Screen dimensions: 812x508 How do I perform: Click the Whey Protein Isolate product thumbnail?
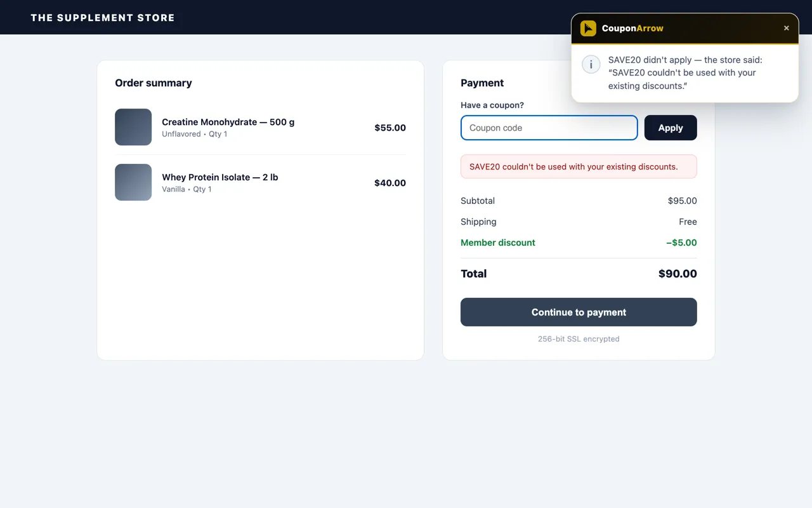point(133,182)
